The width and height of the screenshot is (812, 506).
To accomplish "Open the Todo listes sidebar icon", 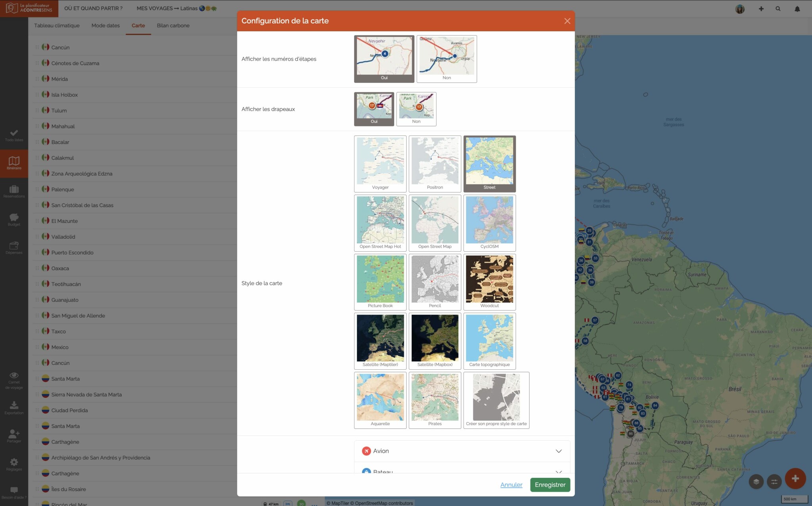I will pos(14,135).
